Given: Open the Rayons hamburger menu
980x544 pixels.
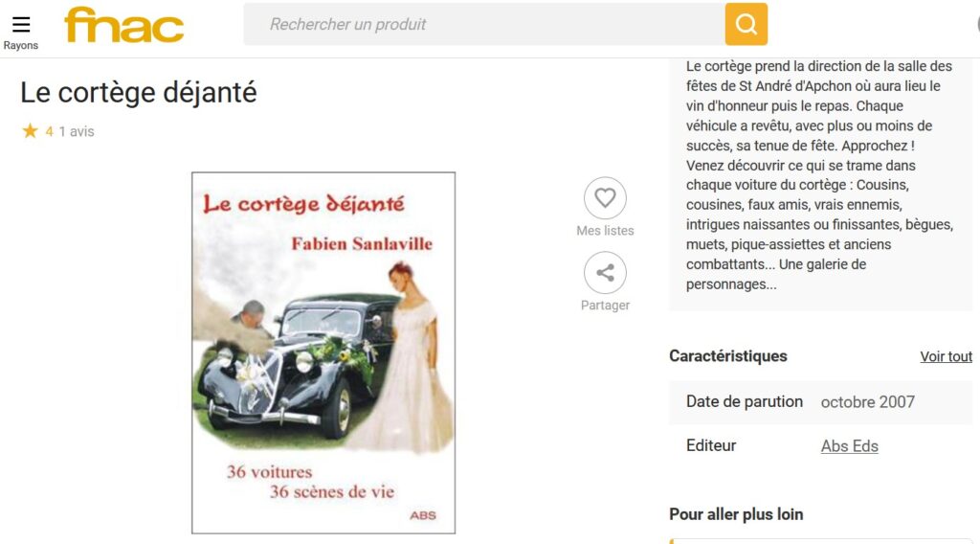Looking at the screenshot, I should pyautogui.click(x=21, y=24).
